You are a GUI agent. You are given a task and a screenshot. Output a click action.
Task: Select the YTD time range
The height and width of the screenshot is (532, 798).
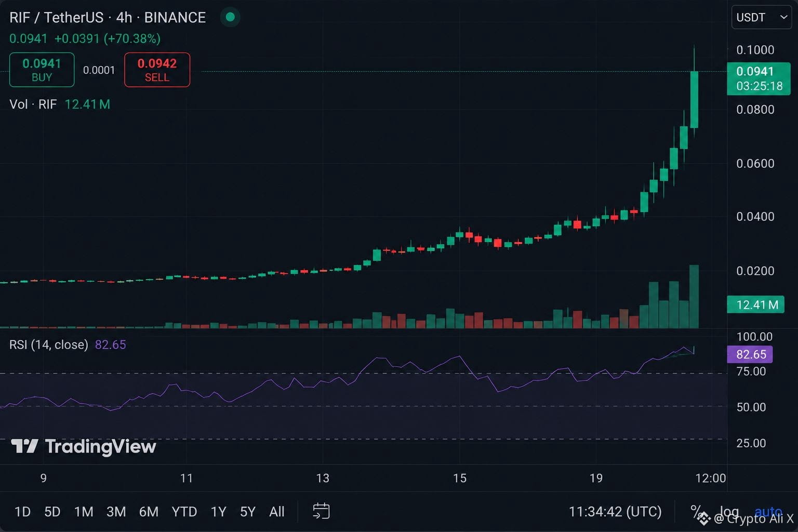(184, 512)
